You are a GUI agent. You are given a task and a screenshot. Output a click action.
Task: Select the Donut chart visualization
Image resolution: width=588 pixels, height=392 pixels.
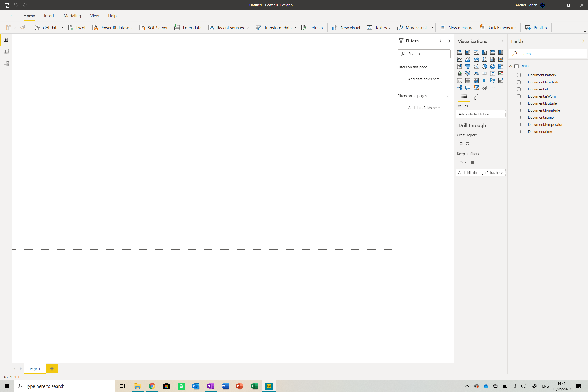493,66
